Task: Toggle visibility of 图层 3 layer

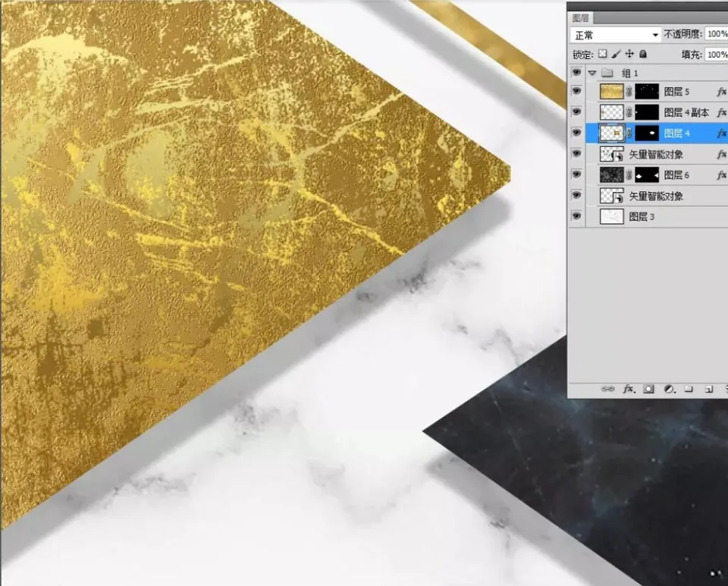Action: 576,216
